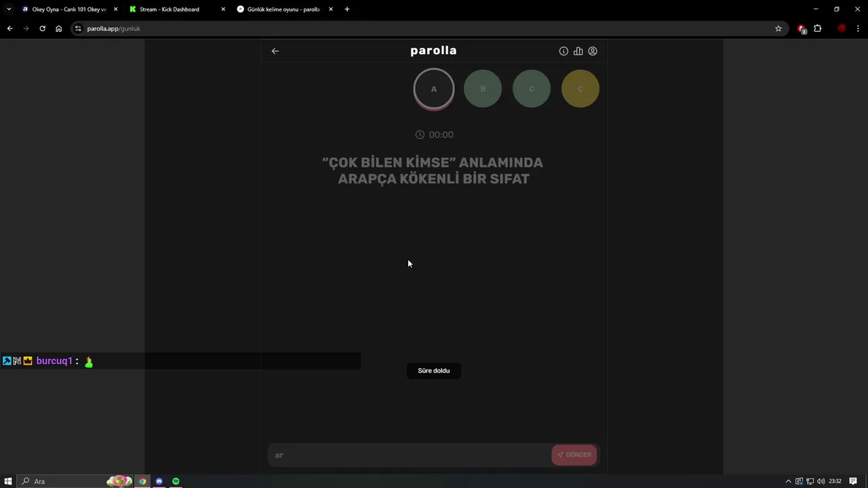Click the burcuq1 username in chat overlay
This screenshot has width=868, height=488.
point(54,361)
